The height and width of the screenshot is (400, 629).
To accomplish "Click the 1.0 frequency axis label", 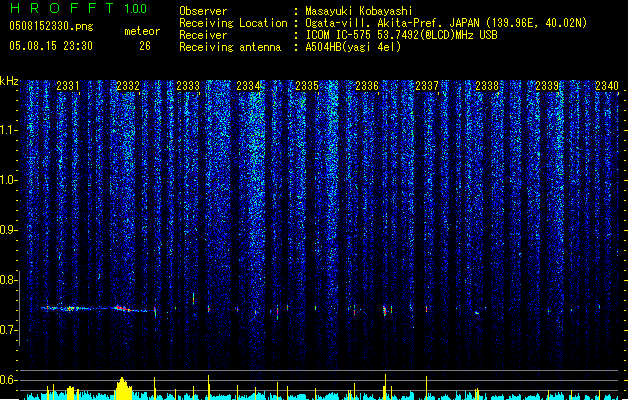I will (9, 180).
